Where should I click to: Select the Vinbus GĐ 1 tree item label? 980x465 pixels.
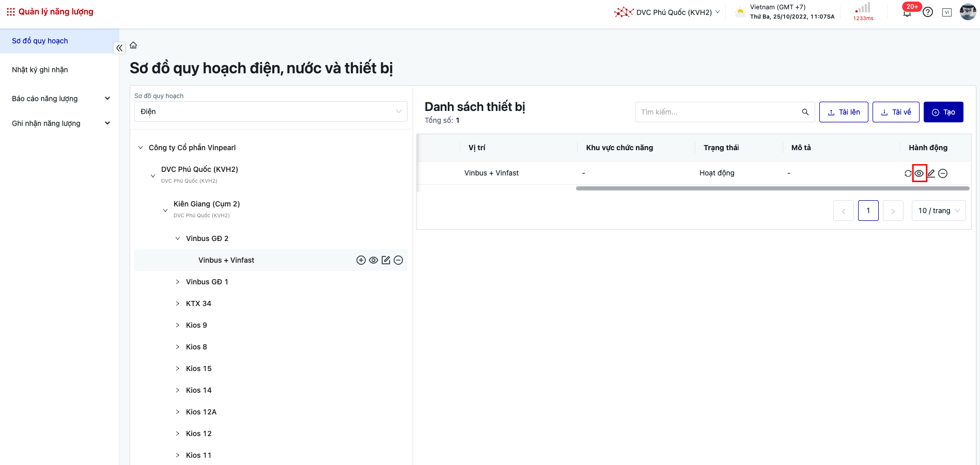(207, 282)
